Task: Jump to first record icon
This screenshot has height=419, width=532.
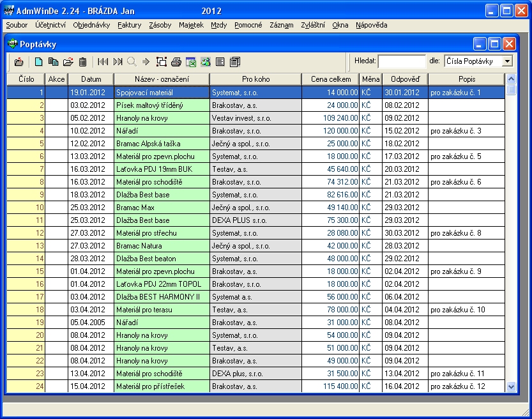Action: click(103, 62)
